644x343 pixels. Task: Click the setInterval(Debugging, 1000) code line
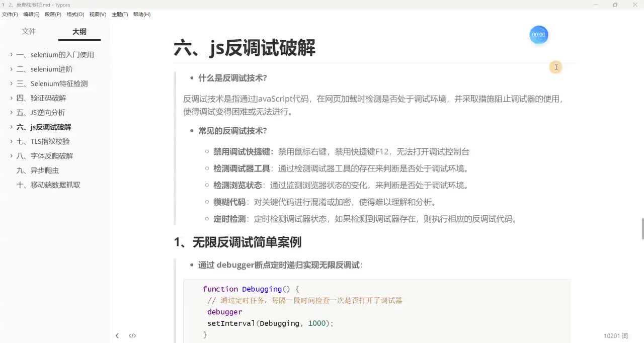coord(270,323)
